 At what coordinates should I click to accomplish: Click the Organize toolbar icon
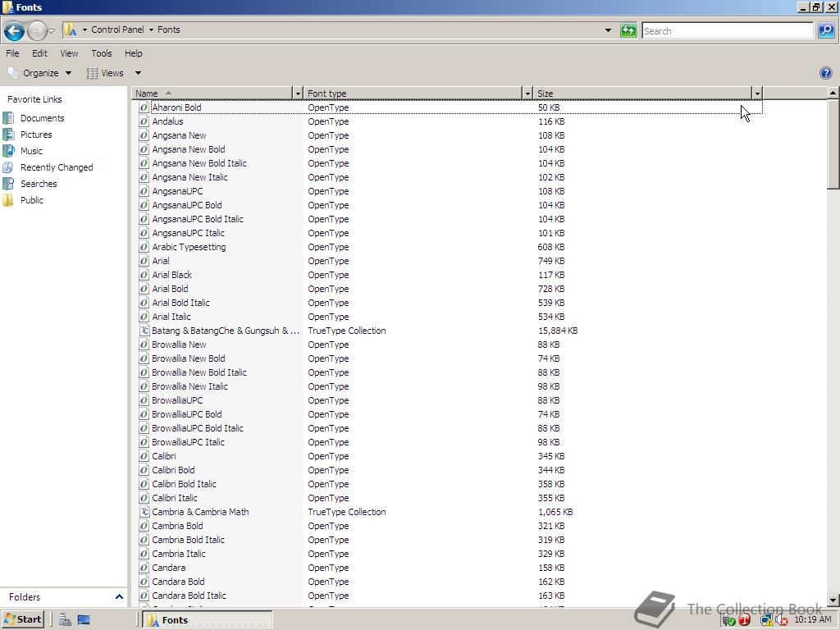pos(13,72)
